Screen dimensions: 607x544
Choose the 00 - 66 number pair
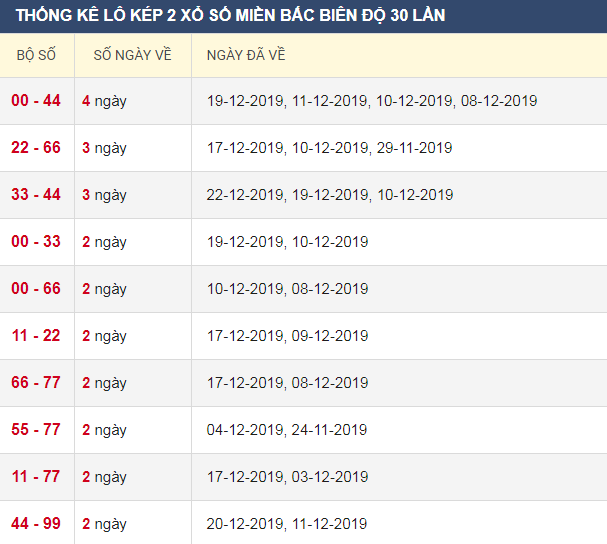pos(36,289)
